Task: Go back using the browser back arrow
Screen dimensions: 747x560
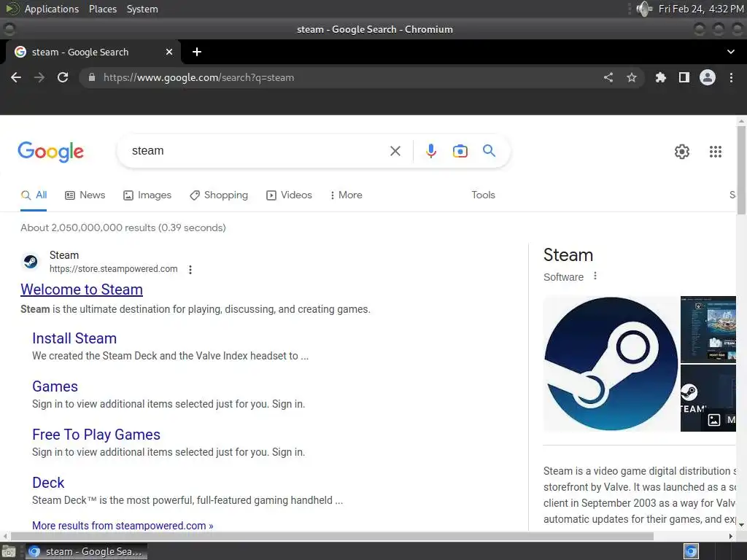Action: tap(16, 77)
